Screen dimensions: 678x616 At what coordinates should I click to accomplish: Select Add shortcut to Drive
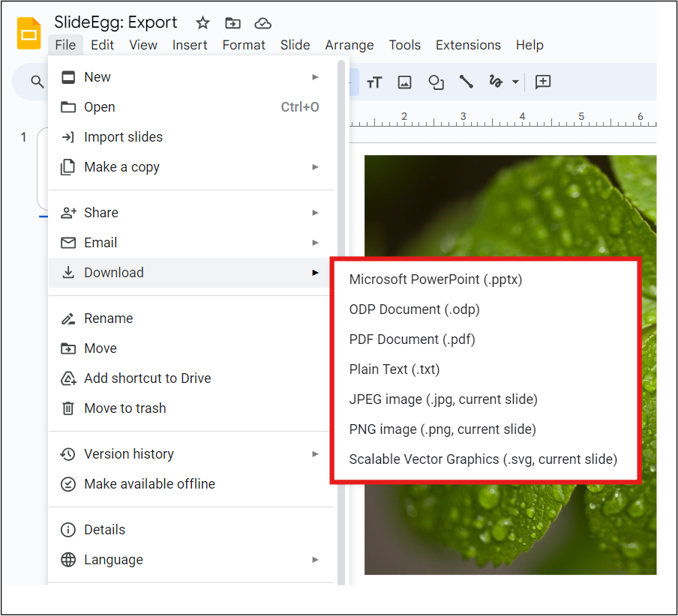point(191,378)
